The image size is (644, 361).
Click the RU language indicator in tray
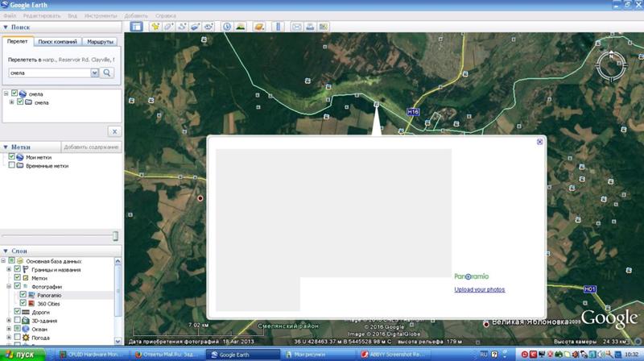coord(484,355)
